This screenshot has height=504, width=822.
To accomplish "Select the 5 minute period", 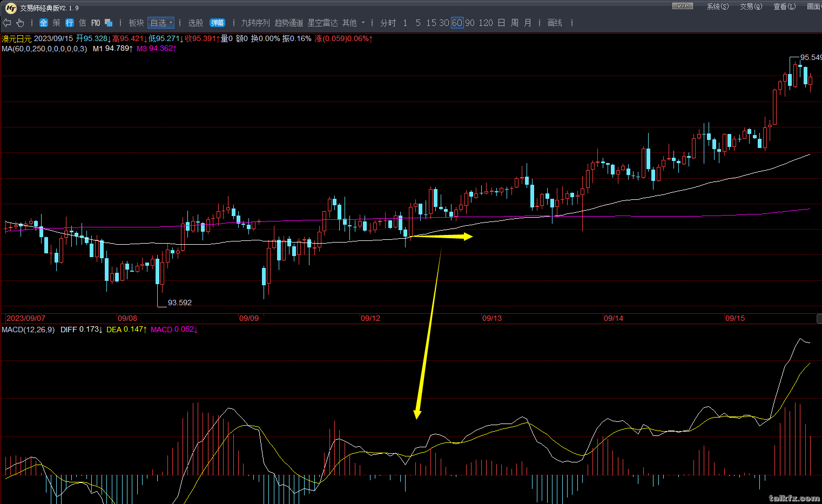I will pyautogui.click(x=418, y=23).
